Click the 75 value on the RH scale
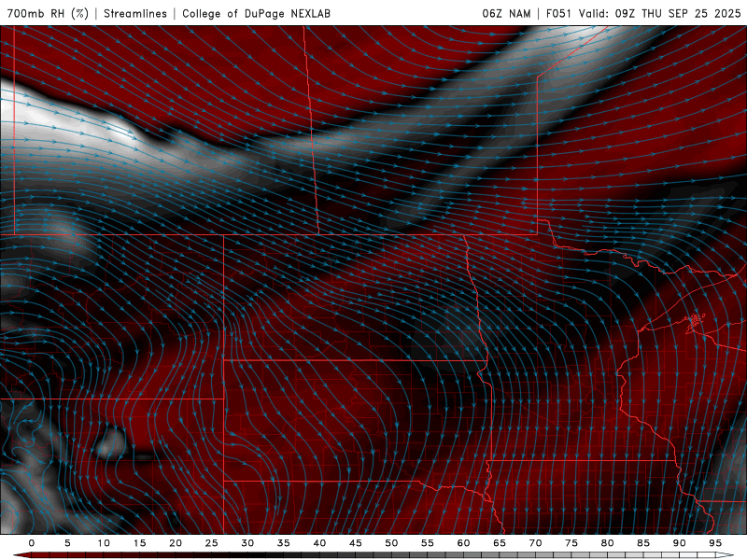This screenshot has height=560, width=747. click(571, 543)
